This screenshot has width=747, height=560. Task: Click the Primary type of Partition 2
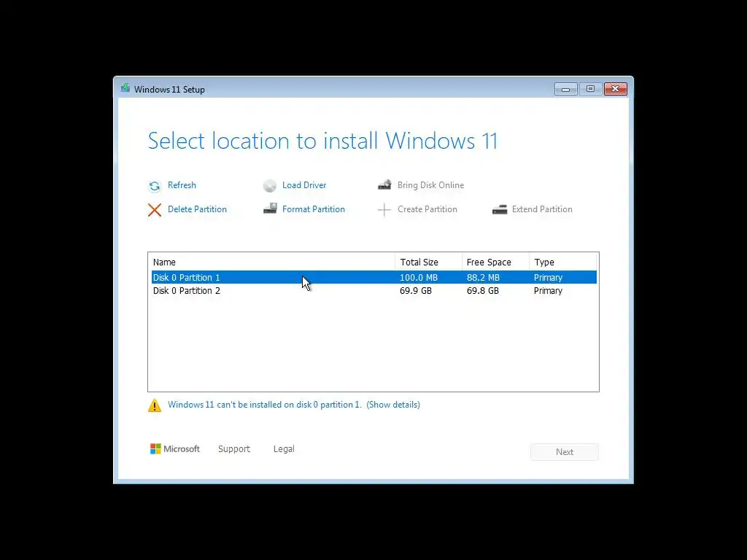(x=548, y=290)
